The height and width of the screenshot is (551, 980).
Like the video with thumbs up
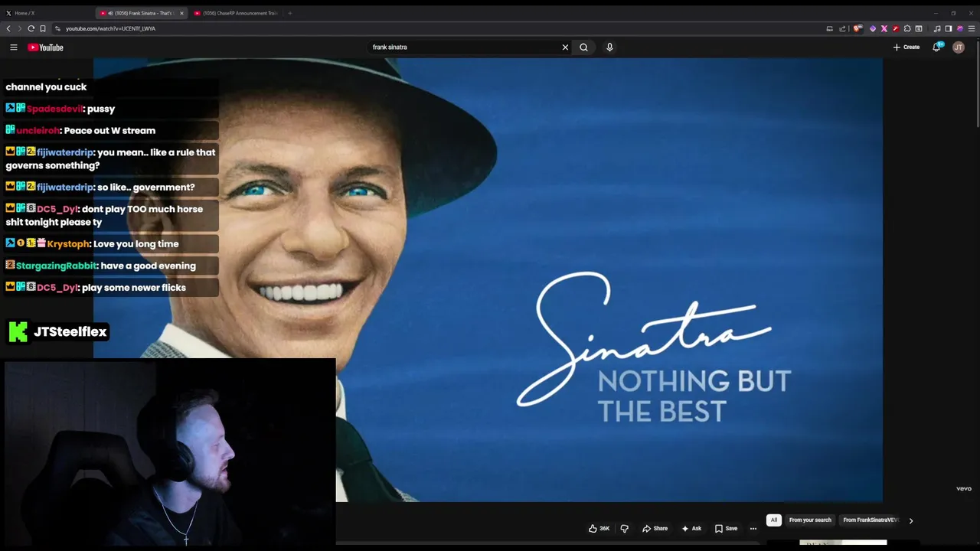(599, 528)
